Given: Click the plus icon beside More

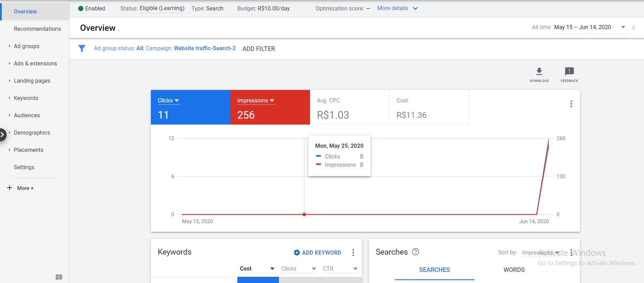Looking at the screenshot, I should (x=10, y=188).
